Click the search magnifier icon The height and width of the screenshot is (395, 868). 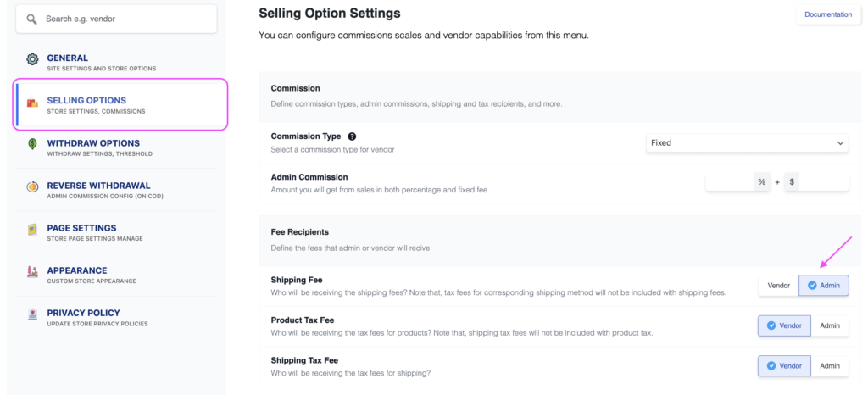[x=32, y=19]
